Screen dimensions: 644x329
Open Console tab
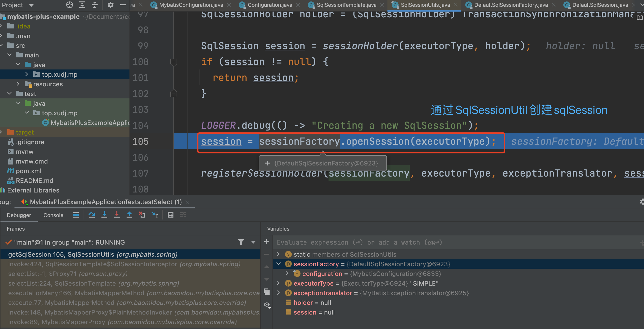[x=53, y=215]
